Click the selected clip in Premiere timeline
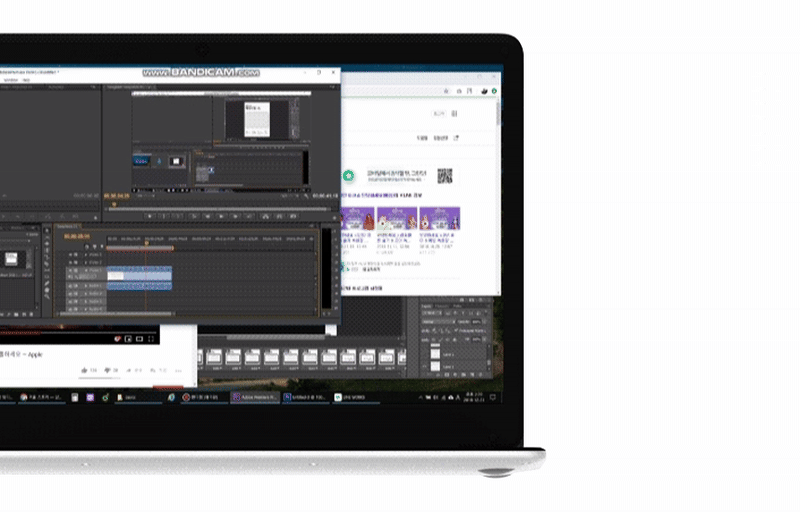Screen dimensions: 800x512 139,271
